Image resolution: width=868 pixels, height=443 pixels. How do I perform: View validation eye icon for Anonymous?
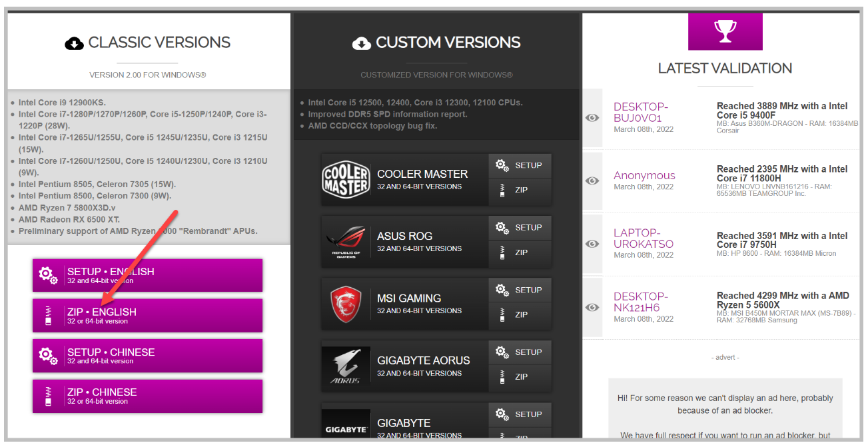pos(592,181)
